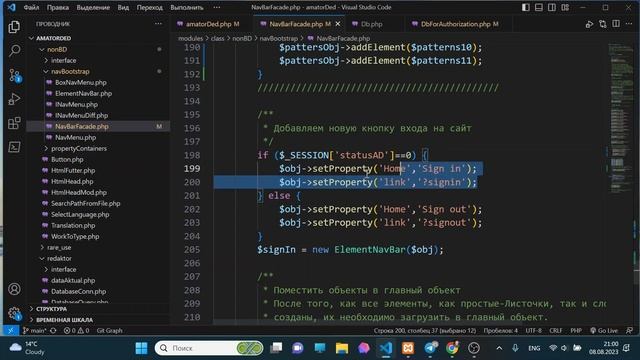
Task: Click UTF-8 encoding in status bar
Action: click(x=533, y=330)
